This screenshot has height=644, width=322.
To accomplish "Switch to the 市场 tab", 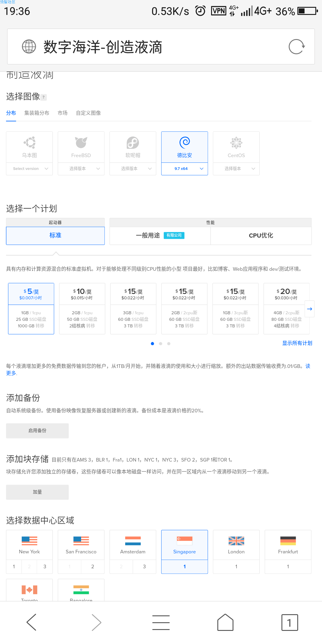I will pyautogui.click(x=63, y=113).
